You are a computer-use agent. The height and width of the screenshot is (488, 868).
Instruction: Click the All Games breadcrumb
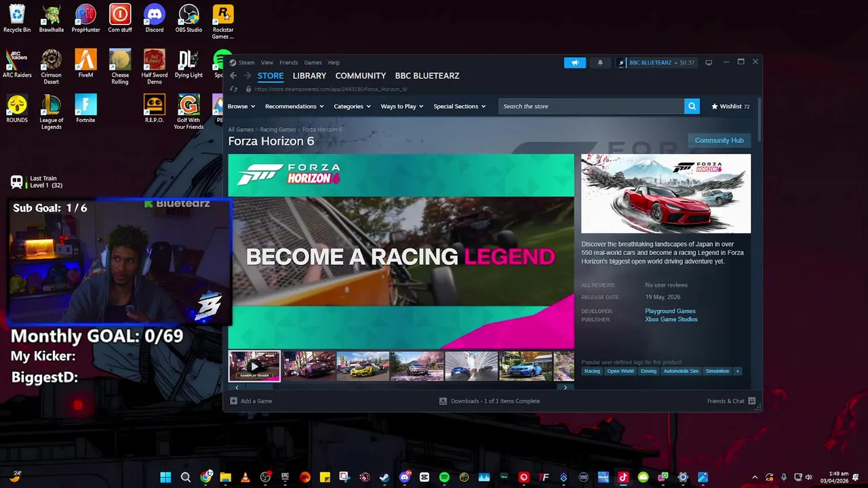pos(241,129)
